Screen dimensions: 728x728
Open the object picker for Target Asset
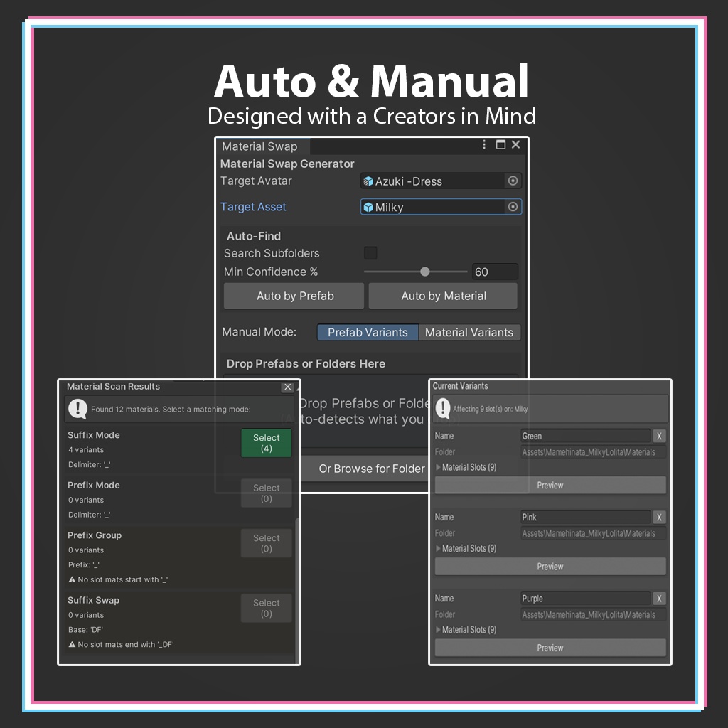(513, 207)
